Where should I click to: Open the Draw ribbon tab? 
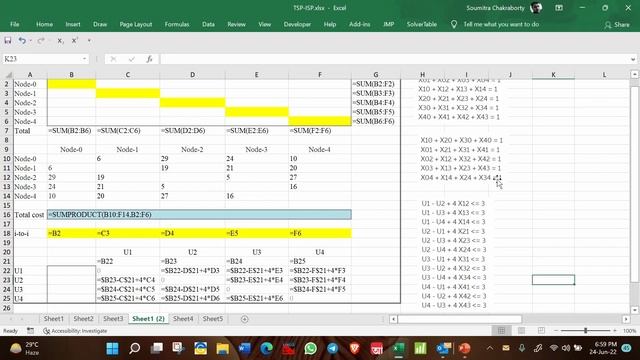pyautogui.click(x=100, y=24)
